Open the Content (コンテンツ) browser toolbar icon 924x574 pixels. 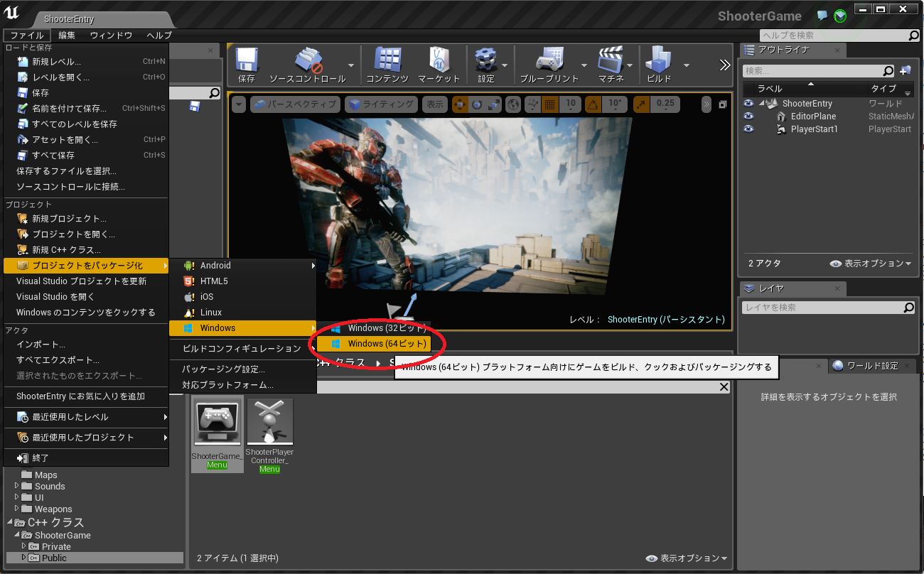[x=387, y=60]
